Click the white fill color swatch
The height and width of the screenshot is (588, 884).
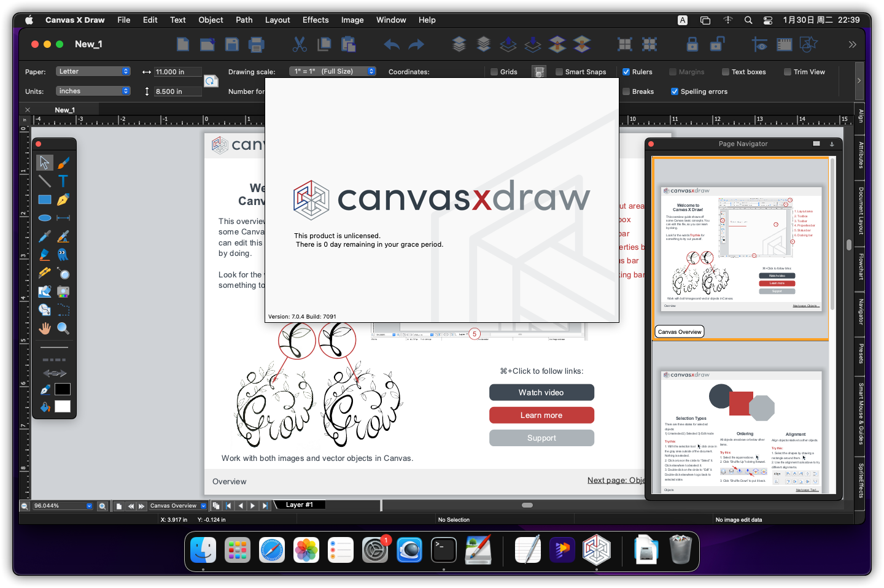(x=63, y=406)
